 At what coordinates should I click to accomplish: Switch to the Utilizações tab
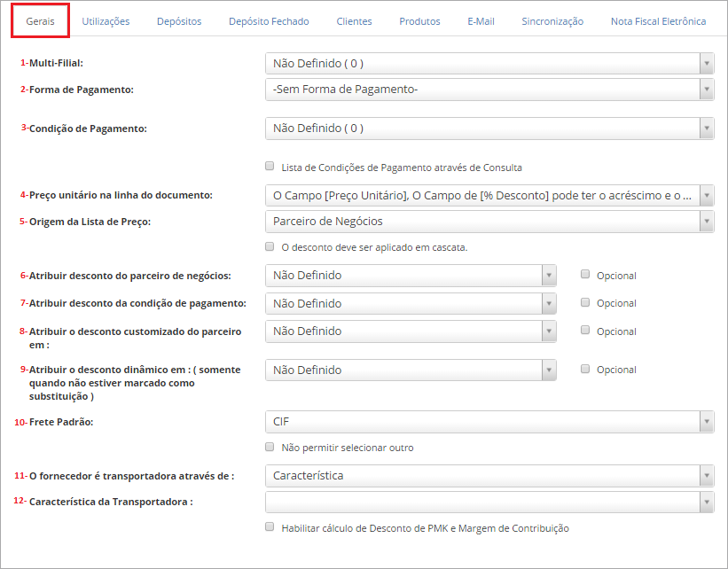[x=106, y=21]
